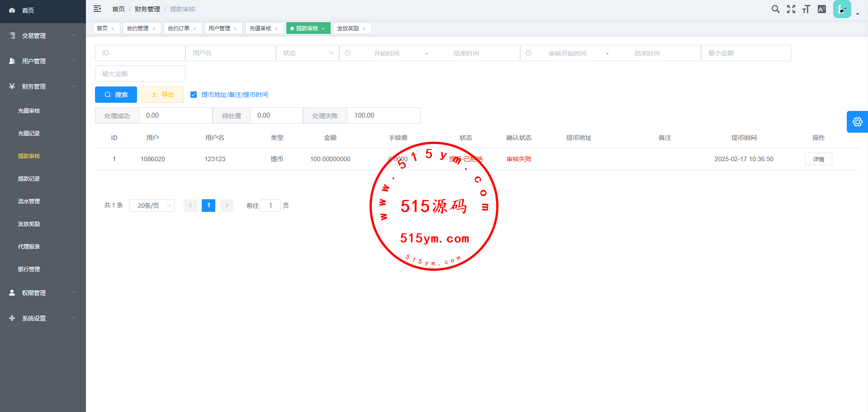Open the 状态 filter dropdown
The height and width of the screenshot is (412, 868).
click(x=308, y=53)
